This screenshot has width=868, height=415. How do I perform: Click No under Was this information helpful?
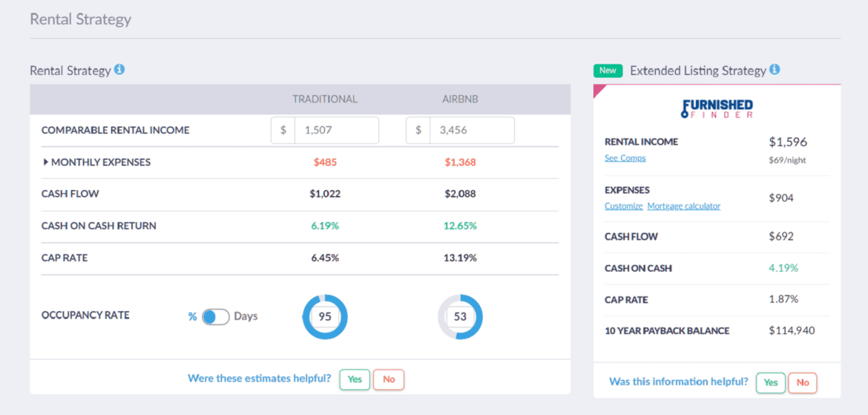pos(803,382)
